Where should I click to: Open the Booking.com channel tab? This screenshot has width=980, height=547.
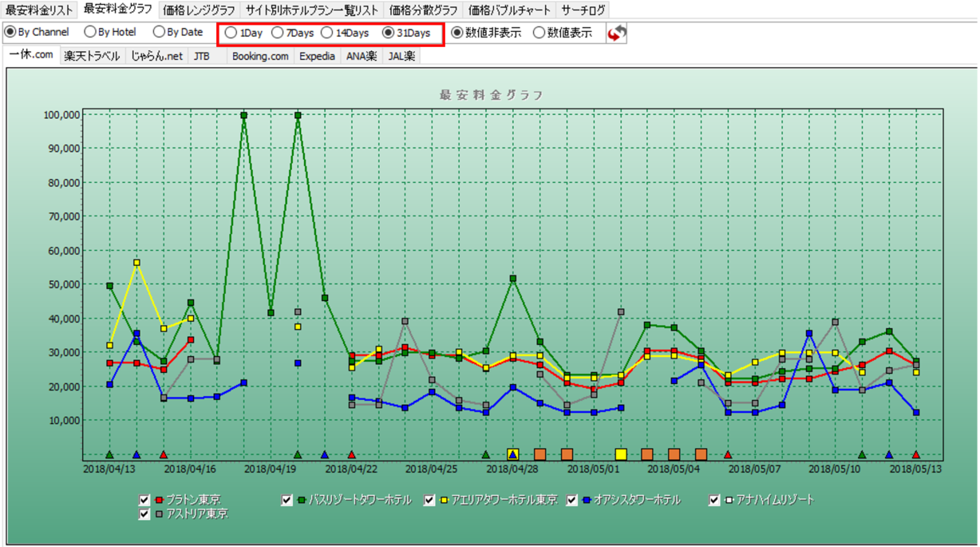point(260,56)
